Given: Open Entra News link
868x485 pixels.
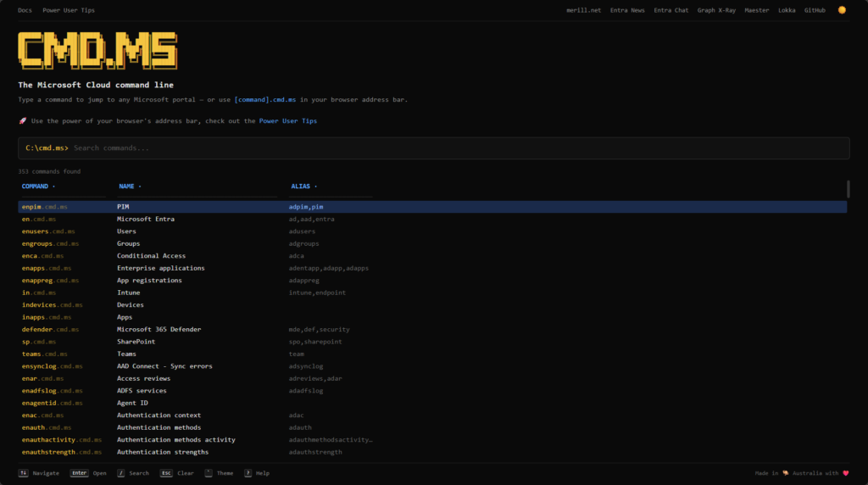Looking at the screenshot, I should pyautogui.click(x=627, y=10).
